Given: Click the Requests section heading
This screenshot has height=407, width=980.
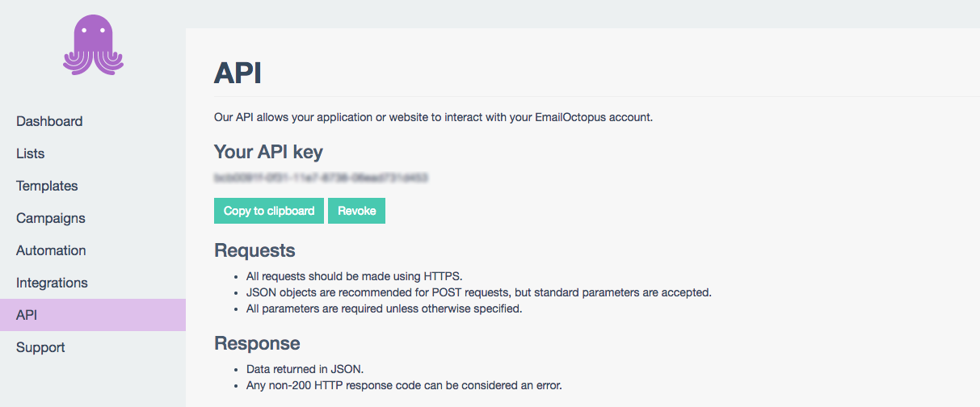Looking at the screenshot, I should pos(254,250).
